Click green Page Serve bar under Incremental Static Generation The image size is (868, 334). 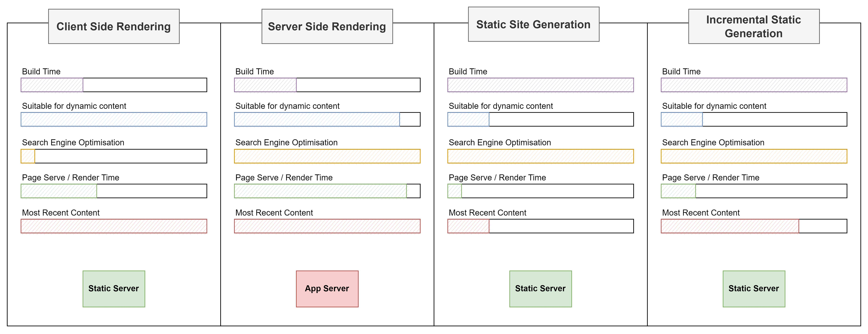click(678, 191)
